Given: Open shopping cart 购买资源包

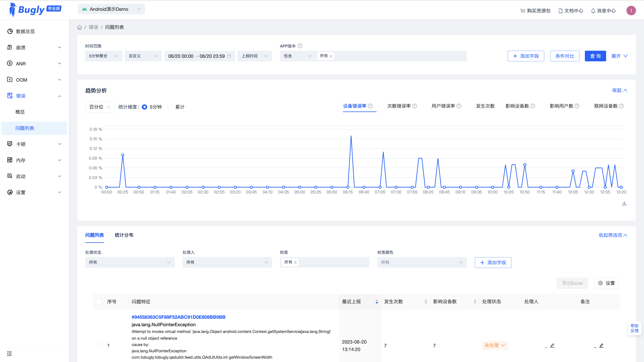Looking at the screenshot, I should [x=535, y=11].
